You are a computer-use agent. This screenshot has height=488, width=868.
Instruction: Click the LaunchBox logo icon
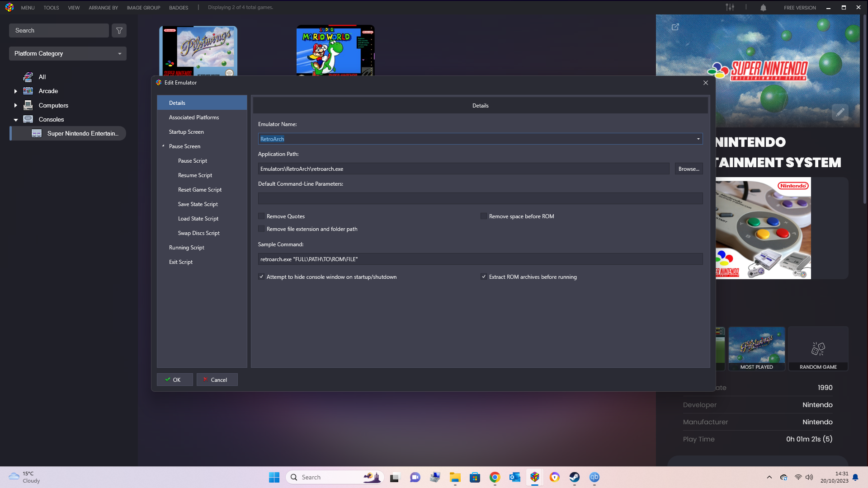coord(9,7)
